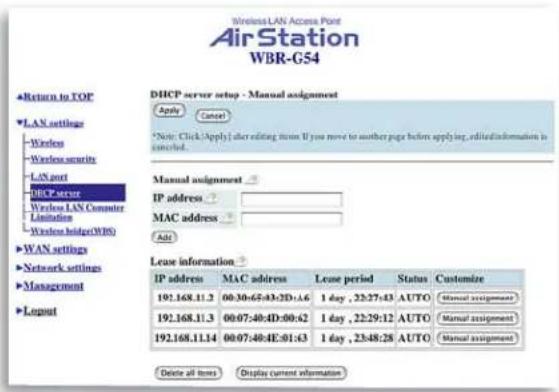Click DHCP server setup heading text
The image size is (559, 392).
pos(244,94)
